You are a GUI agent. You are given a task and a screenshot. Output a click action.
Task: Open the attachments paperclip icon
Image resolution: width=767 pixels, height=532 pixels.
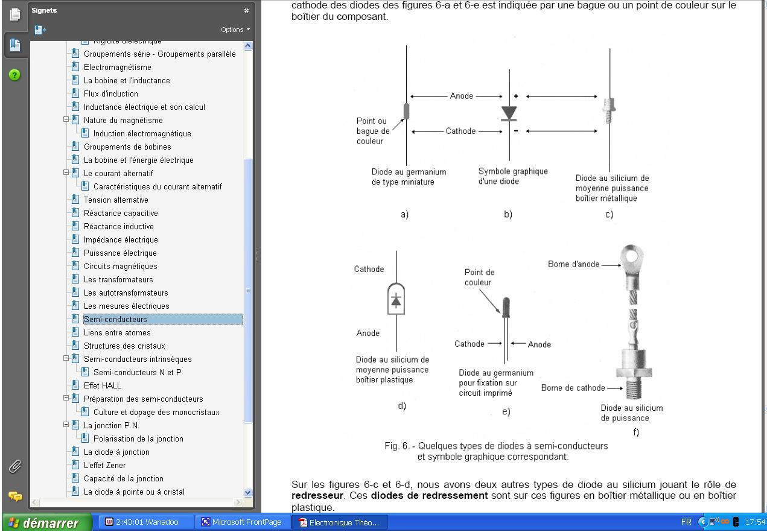point(14,466)
